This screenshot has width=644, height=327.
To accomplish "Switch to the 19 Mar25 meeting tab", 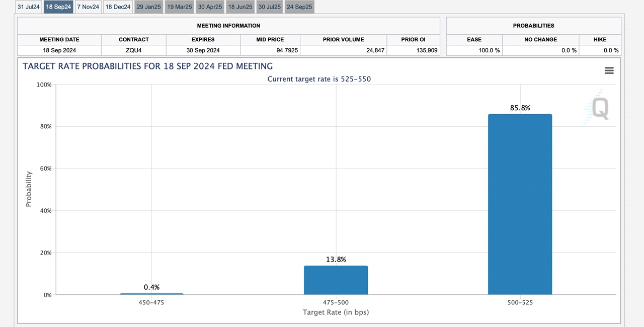I will pyautogui.click(x=179, y=7).
